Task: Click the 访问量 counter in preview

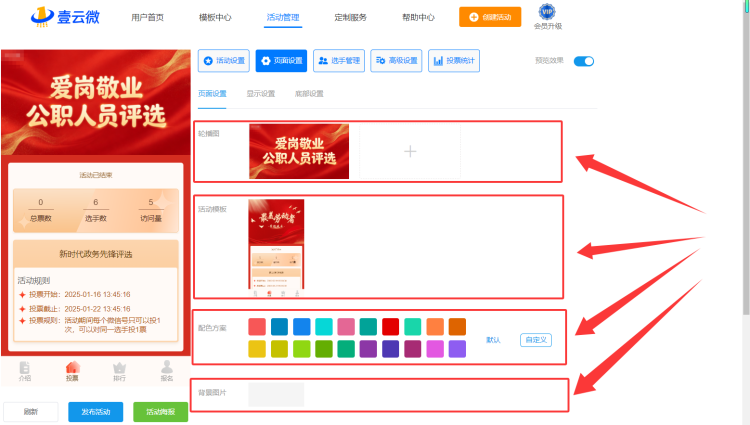Action: 151,210
